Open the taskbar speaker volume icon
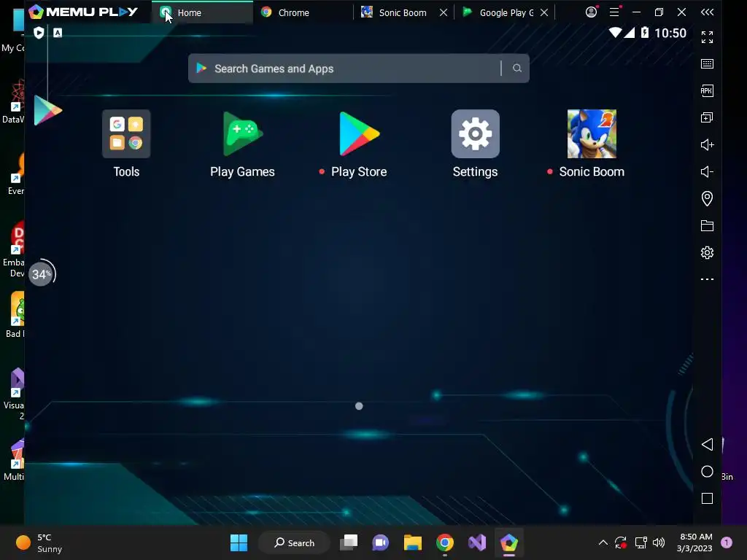The image size is (747, 560). click(659, 542)
